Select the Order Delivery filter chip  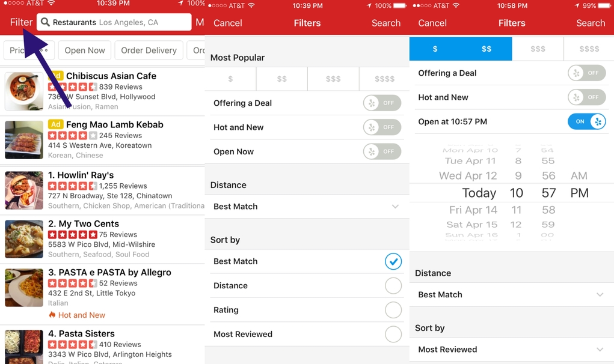pos(149,50)
